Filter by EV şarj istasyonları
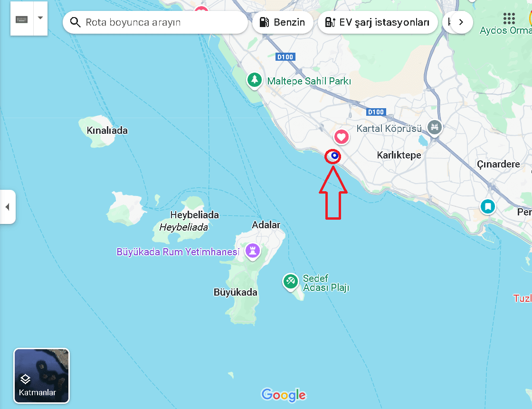Viewport: 532px width, 409px height. coord(378,22)
